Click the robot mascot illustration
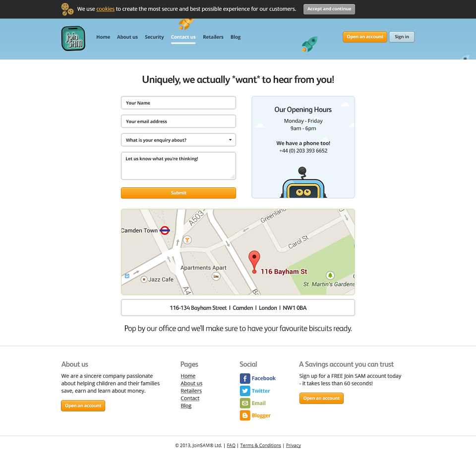 click(x=303, y=182)
